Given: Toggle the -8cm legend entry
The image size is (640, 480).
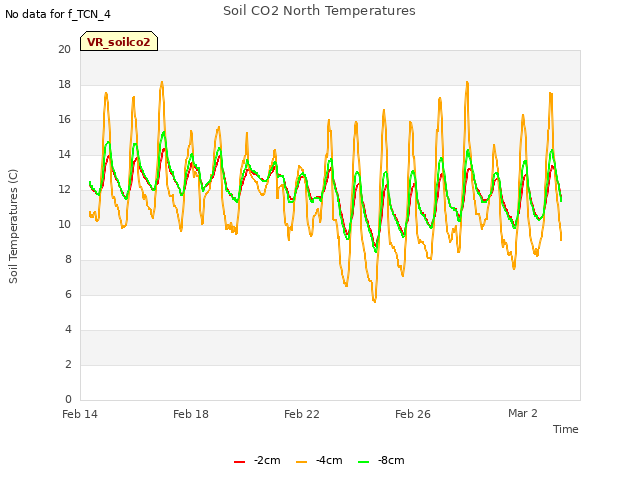Looking at the screenshot, I should [x=381, y=460].
